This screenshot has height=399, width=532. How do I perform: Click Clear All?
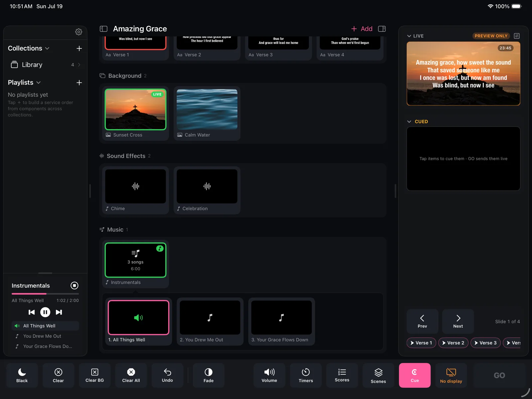(x=131, y=375)
